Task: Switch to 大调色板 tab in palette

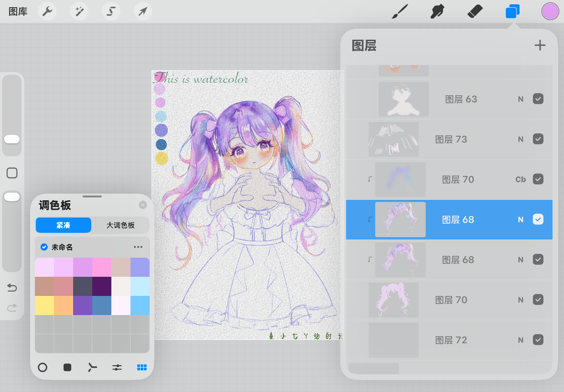Action: [120, 225]
